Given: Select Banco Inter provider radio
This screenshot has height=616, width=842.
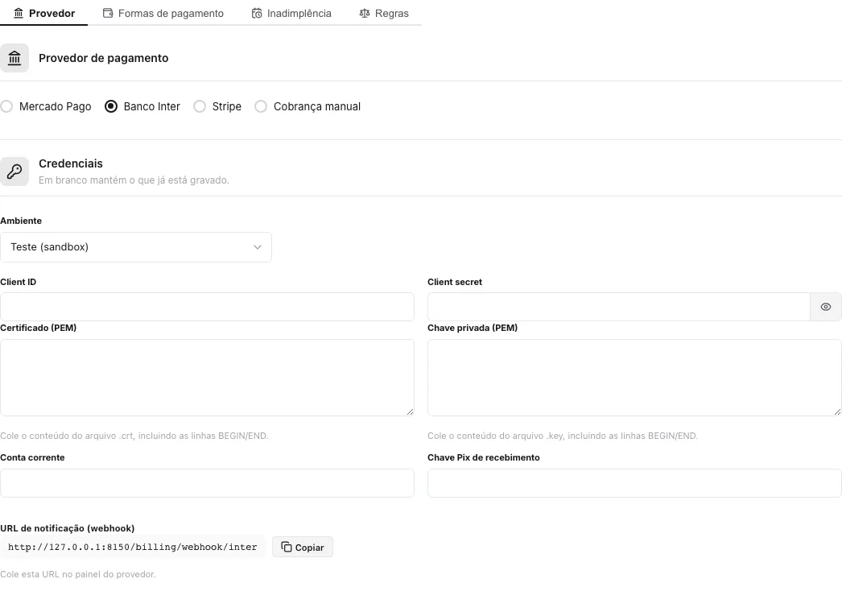Looking at the screenshot, I should 110,106.
